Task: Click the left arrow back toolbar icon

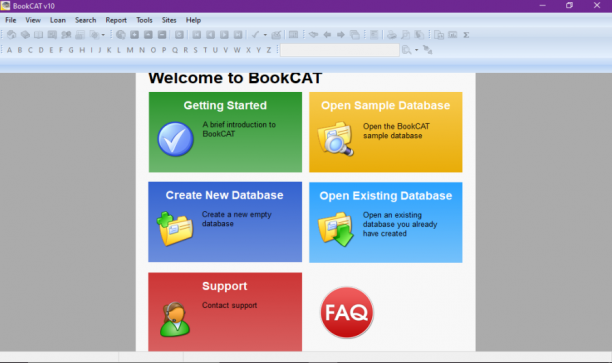Action: (327, 35)
